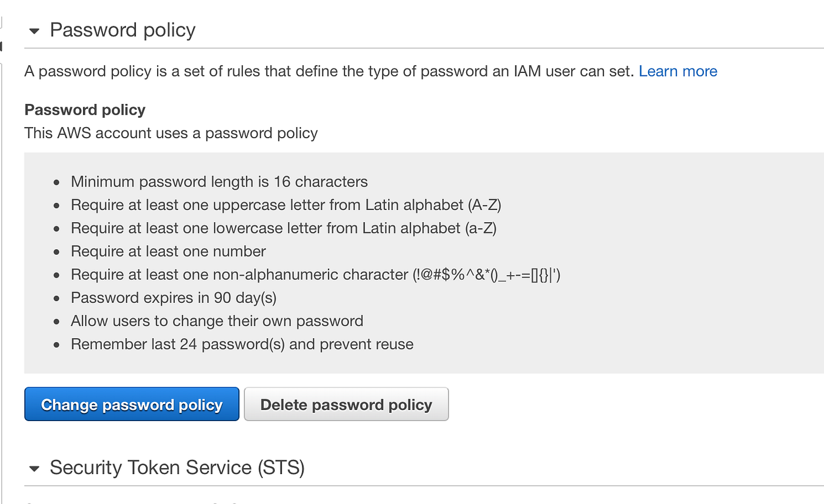Click the Minimum password length 16 characters line

(219, 182)
